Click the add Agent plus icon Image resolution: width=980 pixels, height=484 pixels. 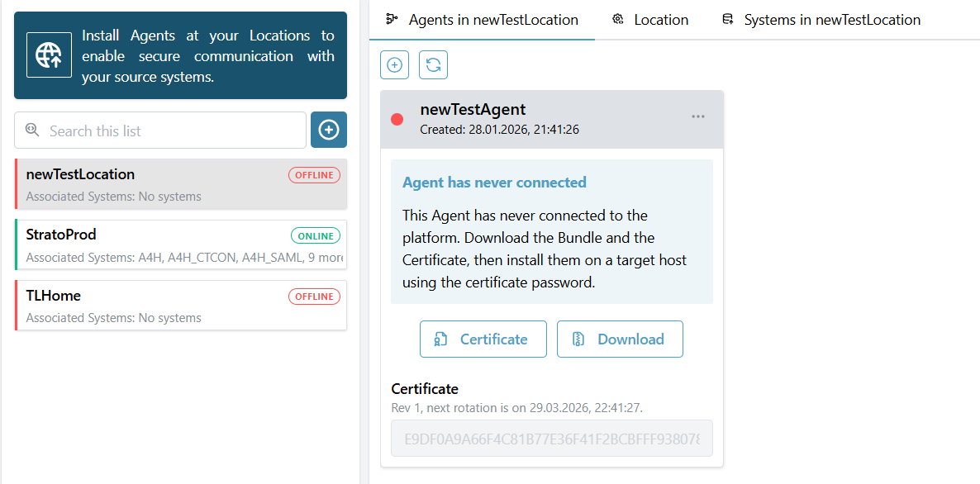pyautogui.click(x=394, y=64)
